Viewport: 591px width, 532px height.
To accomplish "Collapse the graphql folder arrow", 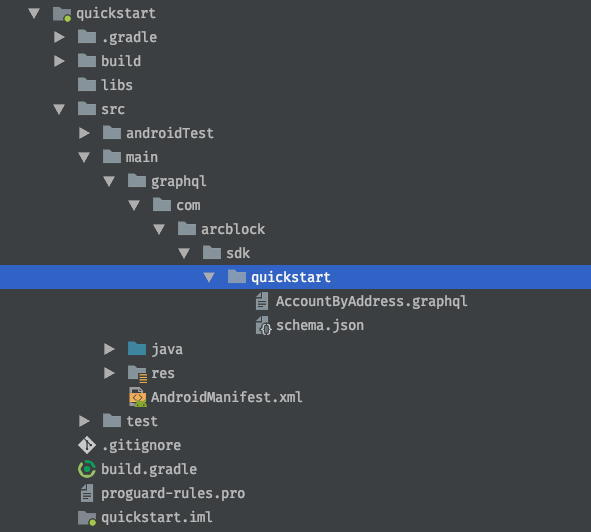I will coord(109,181).
